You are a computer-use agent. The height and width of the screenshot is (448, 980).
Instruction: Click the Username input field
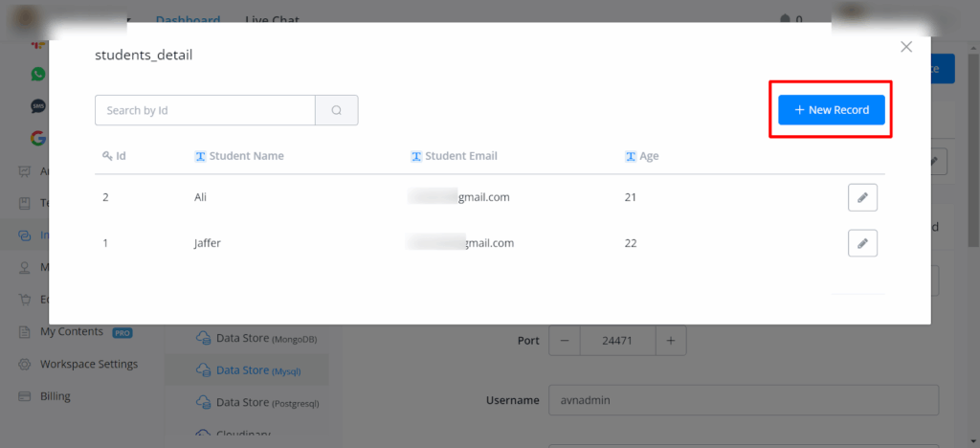click(x=743, y=400)
